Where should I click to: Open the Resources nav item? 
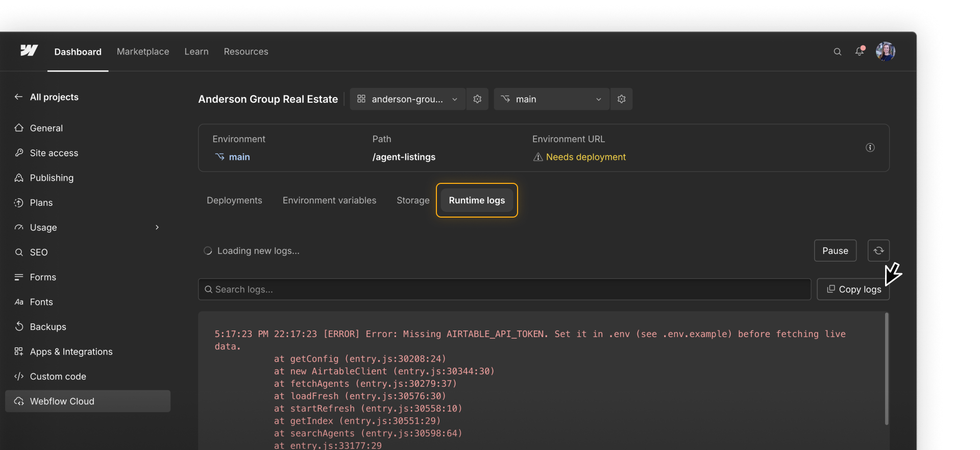tap(246, 52)
